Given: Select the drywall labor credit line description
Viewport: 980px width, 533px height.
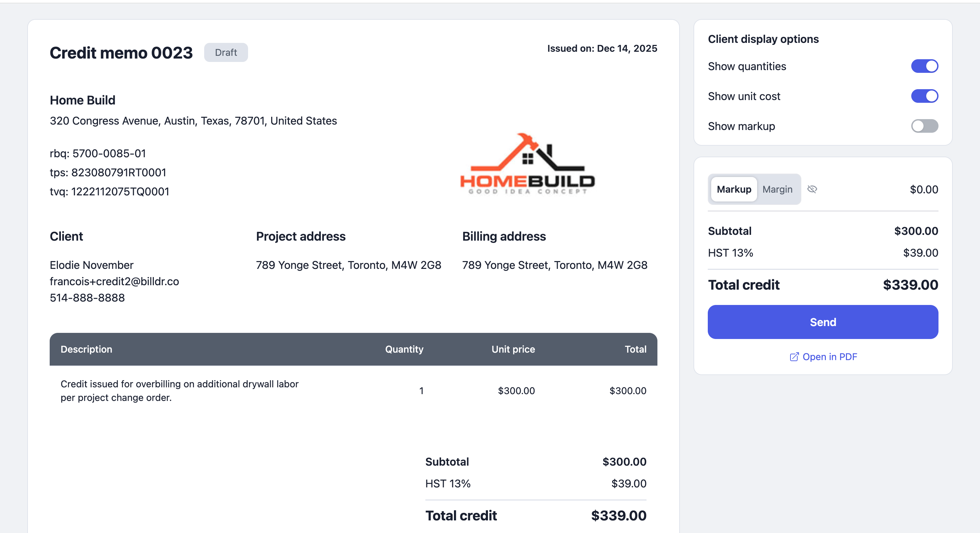Looking at the screenshot, I should [180, 391].
